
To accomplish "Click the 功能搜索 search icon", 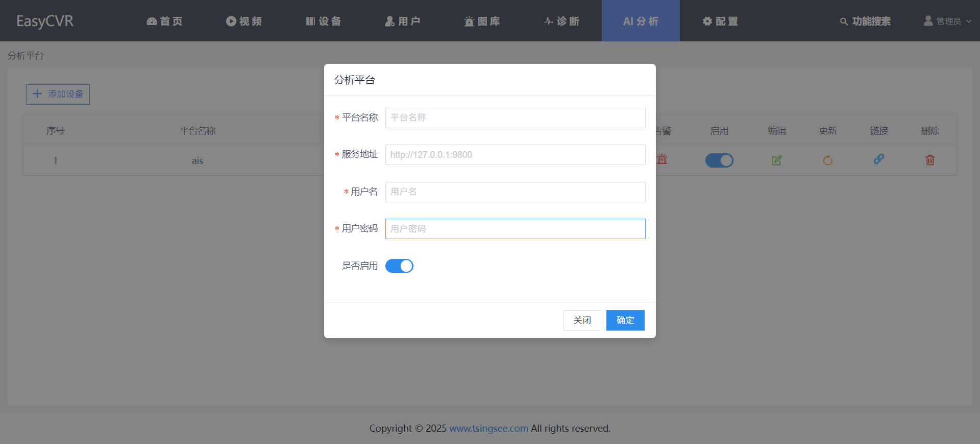I will (844, 21).
